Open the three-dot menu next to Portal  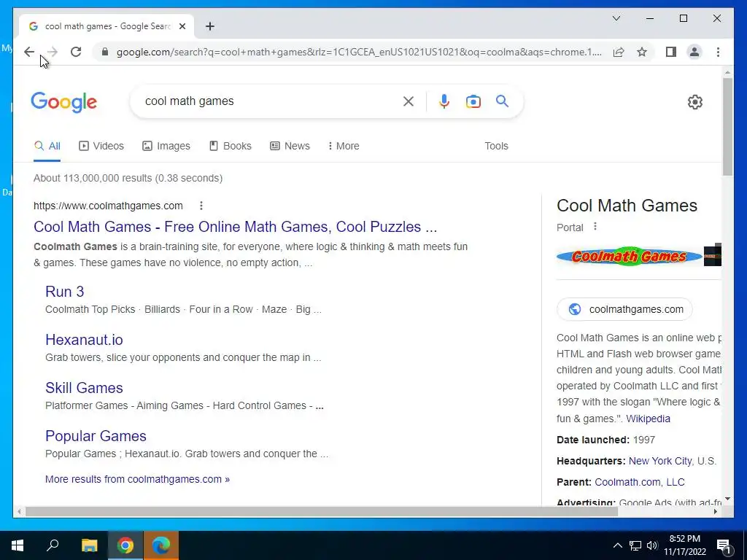(595, 227)
